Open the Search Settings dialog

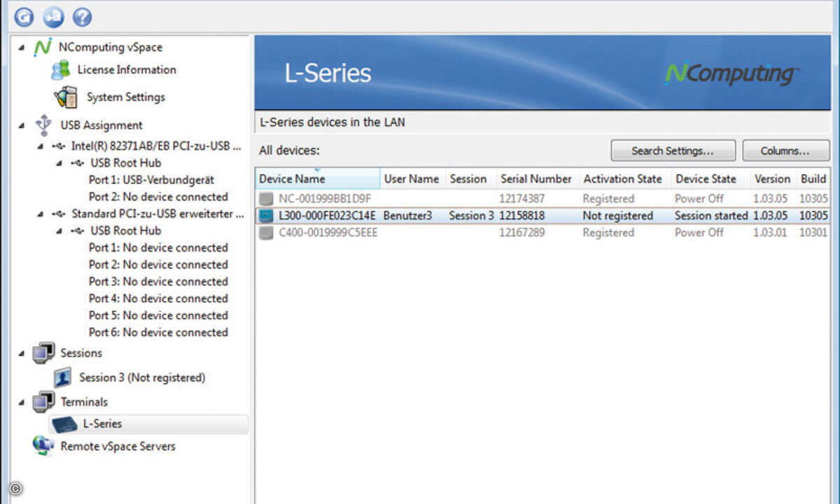click(x=673, y=150)
